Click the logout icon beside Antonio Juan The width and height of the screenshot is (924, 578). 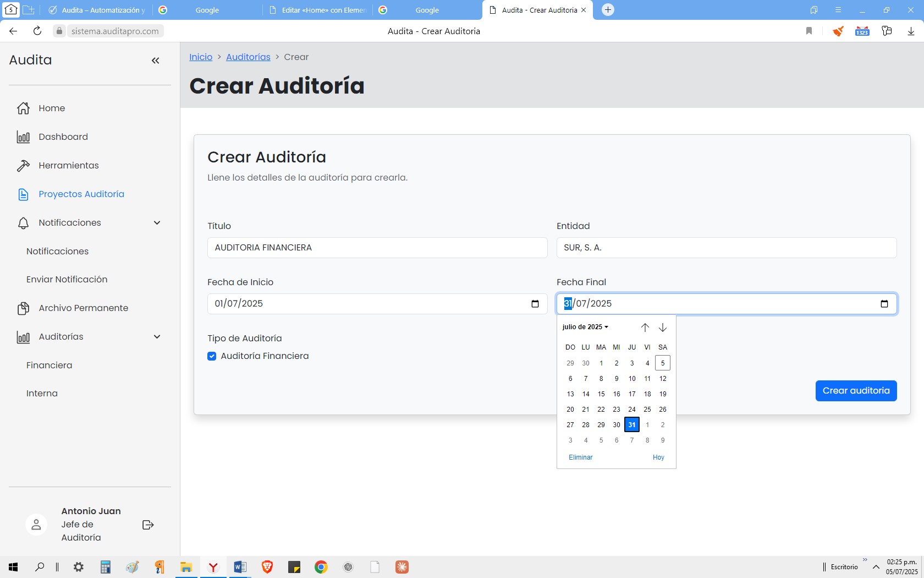tap(148, 525)
